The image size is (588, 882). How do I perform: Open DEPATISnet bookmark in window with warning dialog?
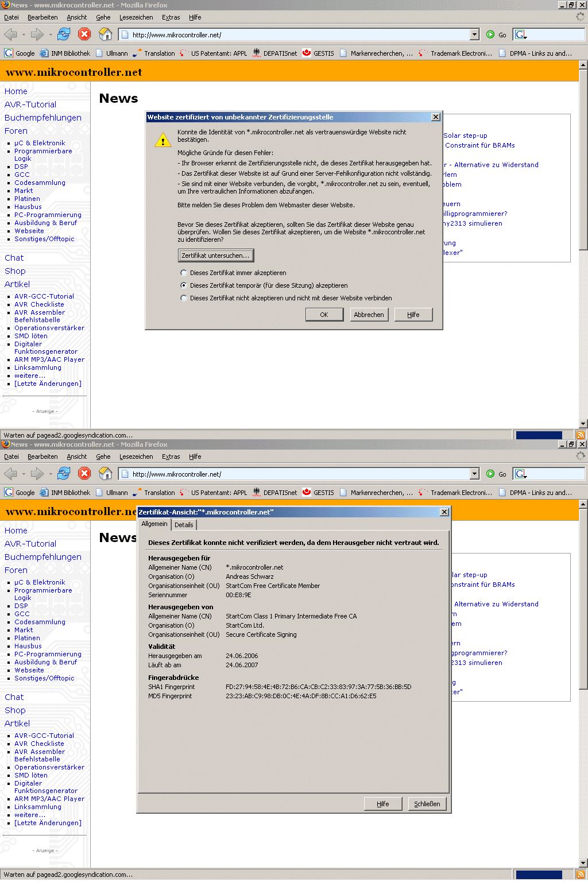coord(275,53)
